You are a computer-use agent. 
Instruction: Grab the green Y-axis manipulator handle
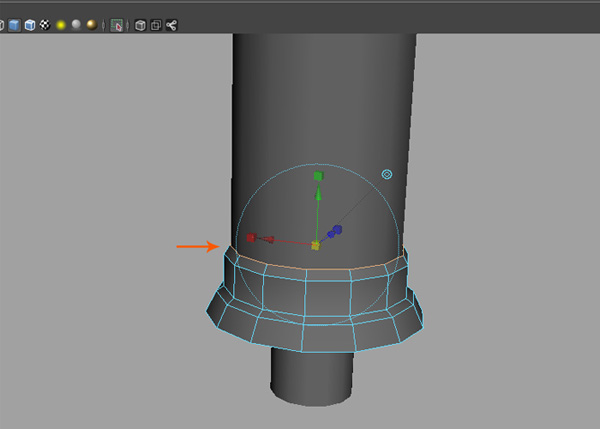[x=318, y=177]
